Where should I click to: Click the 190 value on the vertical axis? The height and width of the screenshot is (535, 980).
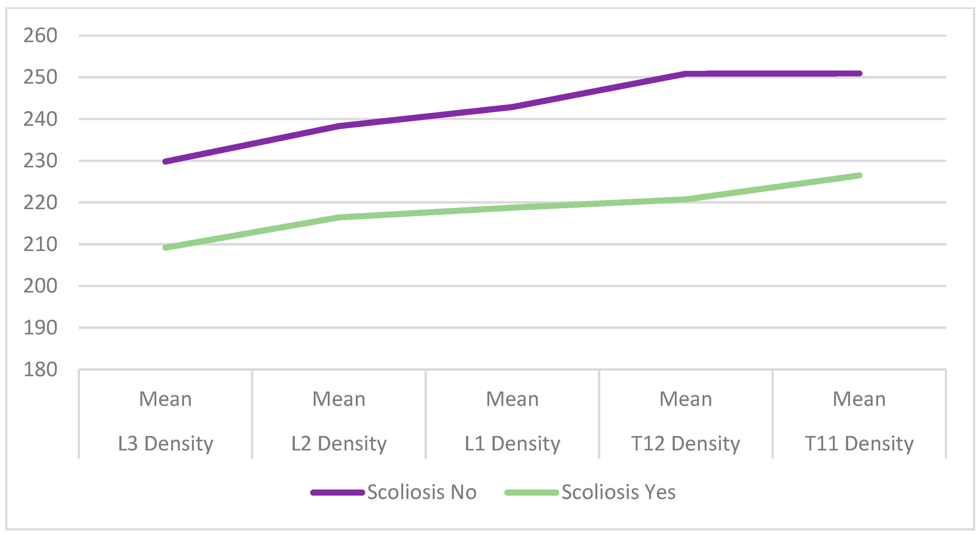click(x=40, y=328)
